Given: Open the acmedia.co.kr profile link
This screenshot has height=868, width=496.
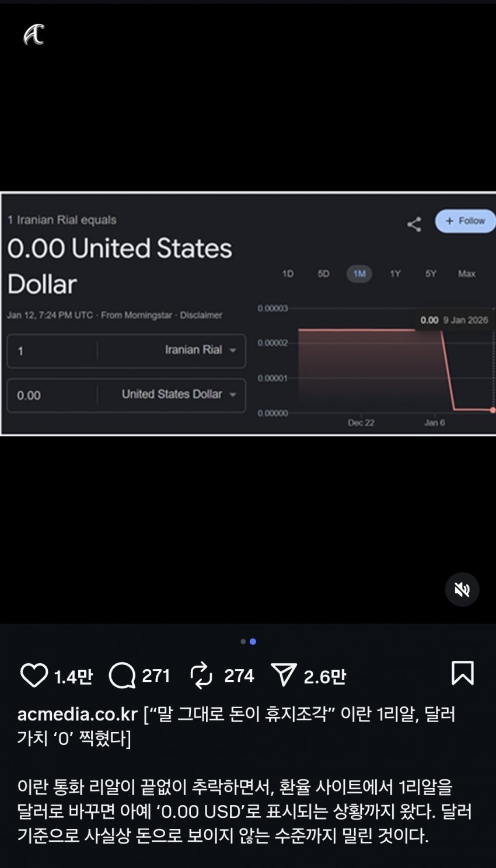Looking at the screenshot, I should point(78,714).
